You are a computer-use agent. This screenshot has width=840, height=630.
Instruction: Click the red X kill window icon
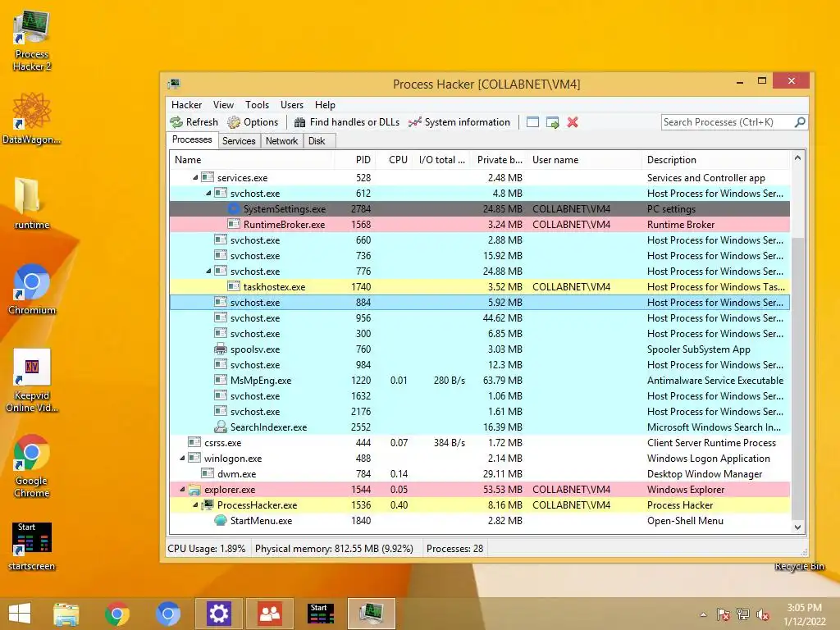[573, 122]
